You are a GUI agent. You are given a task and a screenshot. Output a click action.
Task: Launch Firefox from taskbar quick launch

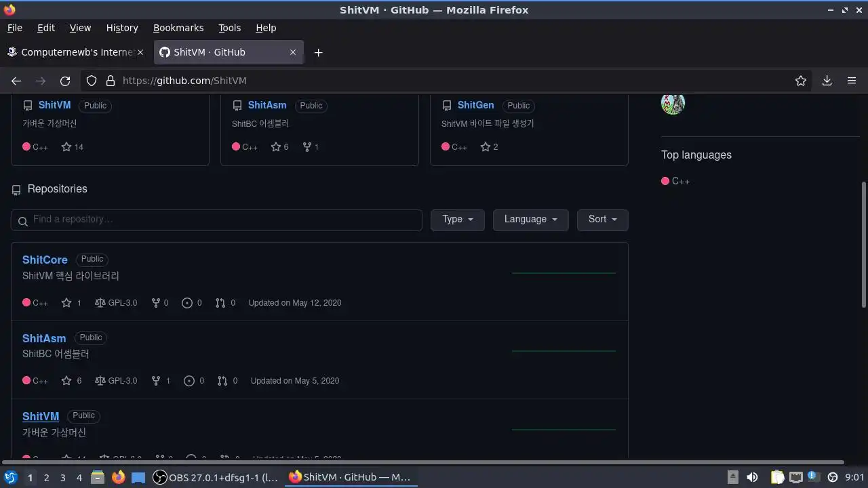(x=118, y=477)
